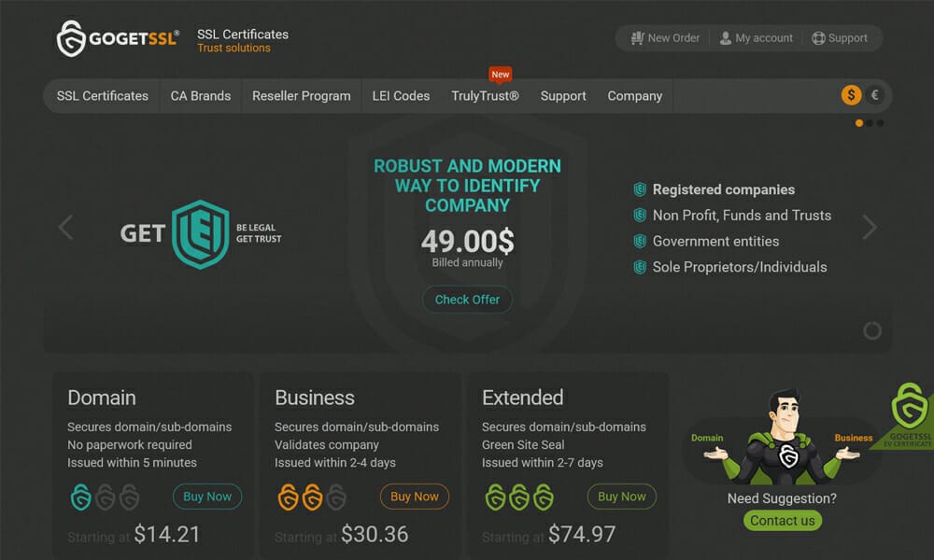Click Green Site Seal text
934x560 pixels.
523,444
